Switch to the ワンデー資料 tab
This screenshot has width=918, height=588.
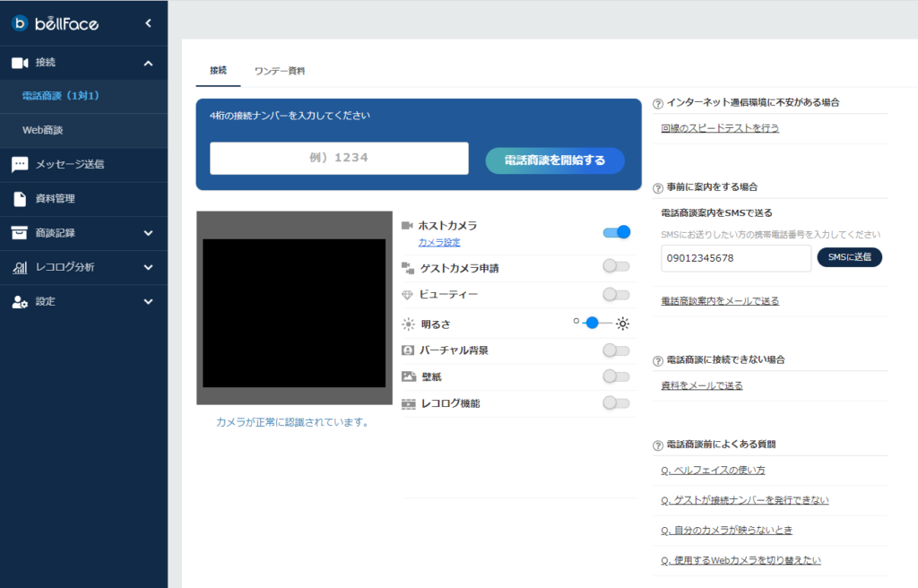[280, 71]
